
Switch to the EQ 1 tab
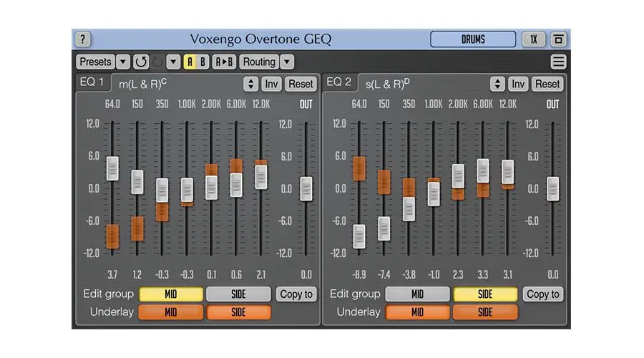tap(92, 82)
